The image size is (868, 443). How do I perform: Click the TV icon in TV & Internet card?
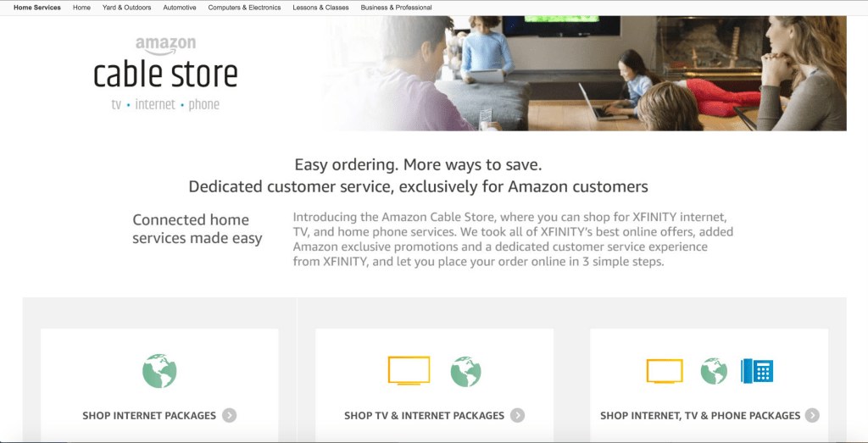[409, 370]
